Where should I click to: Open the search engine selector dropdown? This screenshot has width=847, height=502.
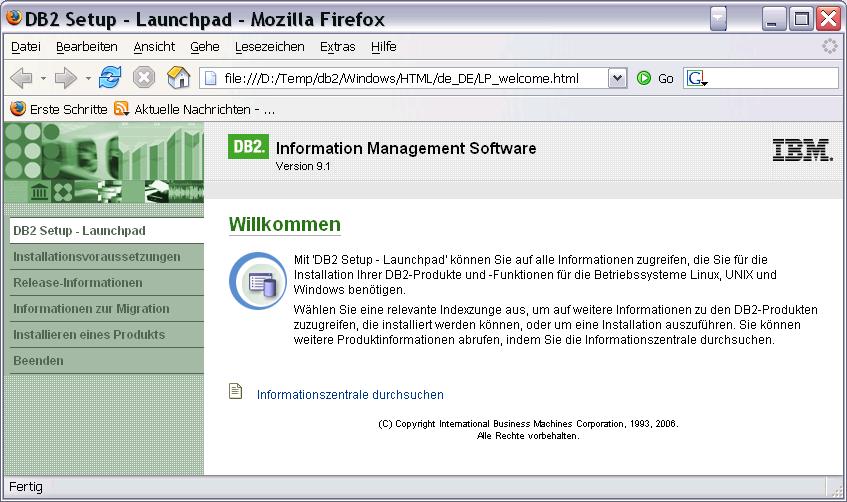pyautogui.click(x=697, y=79)
